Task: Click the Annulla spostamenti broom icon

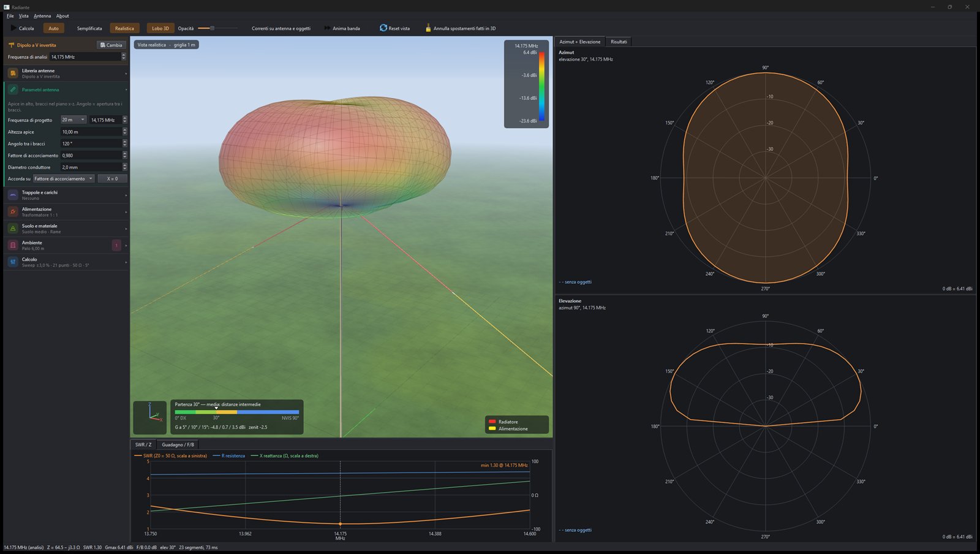Action: pyautogui.click(x=428, y=28)
